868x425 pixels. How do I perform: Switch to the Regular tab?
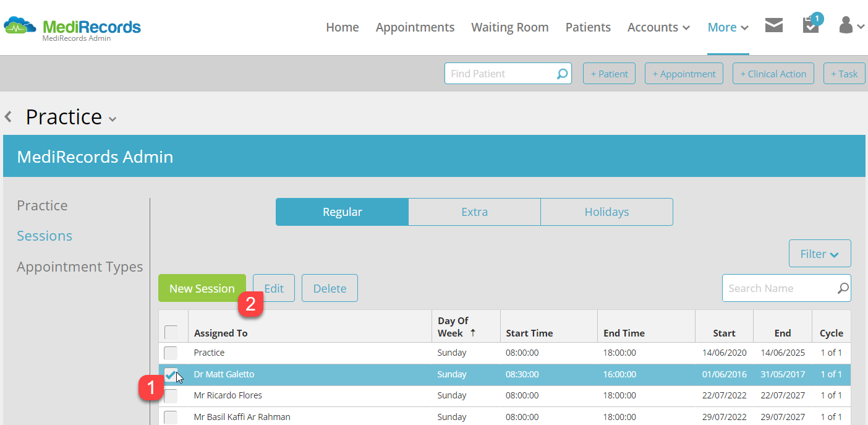coord(342,212)
